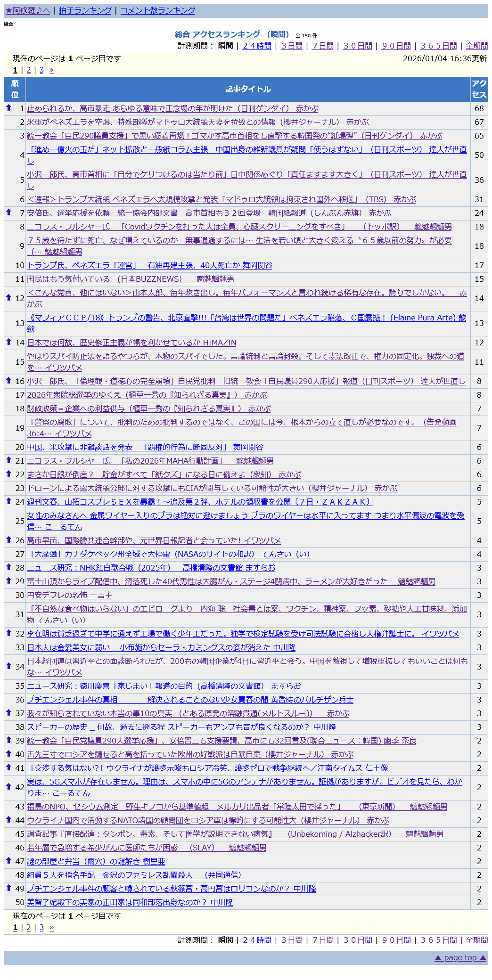Open rank 10 article about トランプ氏、ベネズエラ運営
Screen dimensions: 492x980
pyautogui.click(x=149, y=265)
